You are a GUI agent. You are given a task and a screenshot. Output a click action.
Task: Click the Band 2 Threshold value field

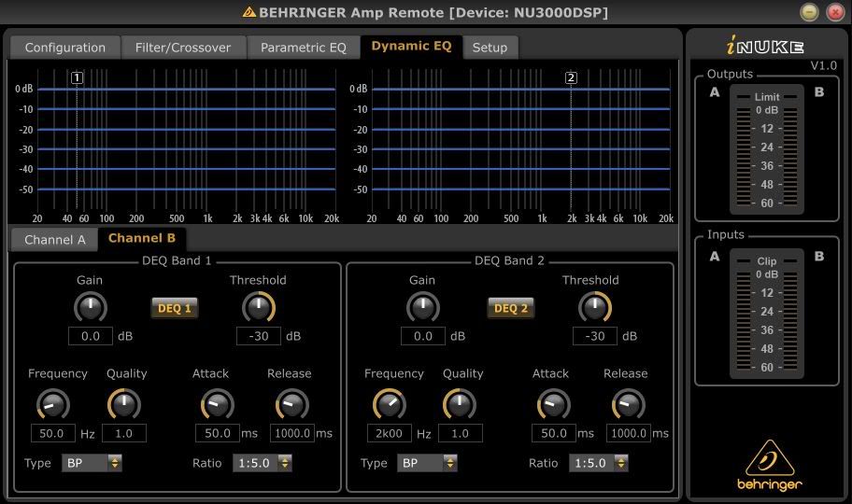(x=595, y=336)
